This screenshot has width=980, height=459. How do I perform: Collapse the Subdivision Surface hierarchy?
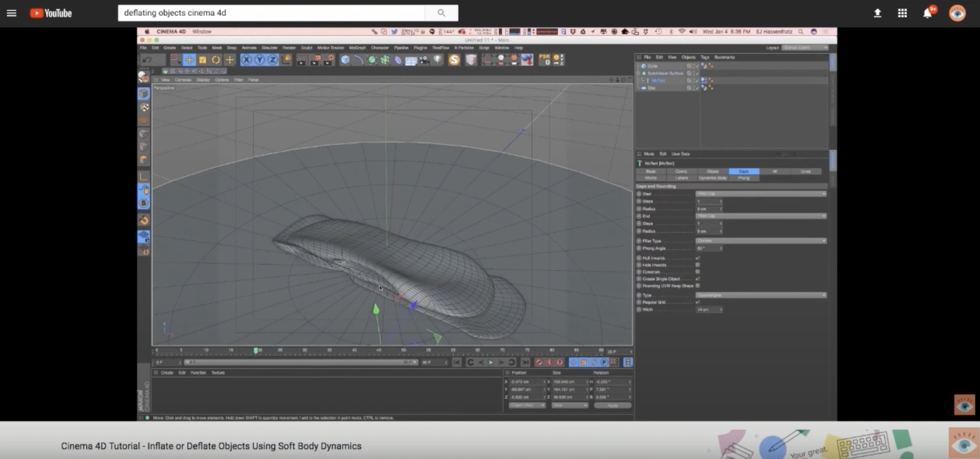tap(639, 73)
